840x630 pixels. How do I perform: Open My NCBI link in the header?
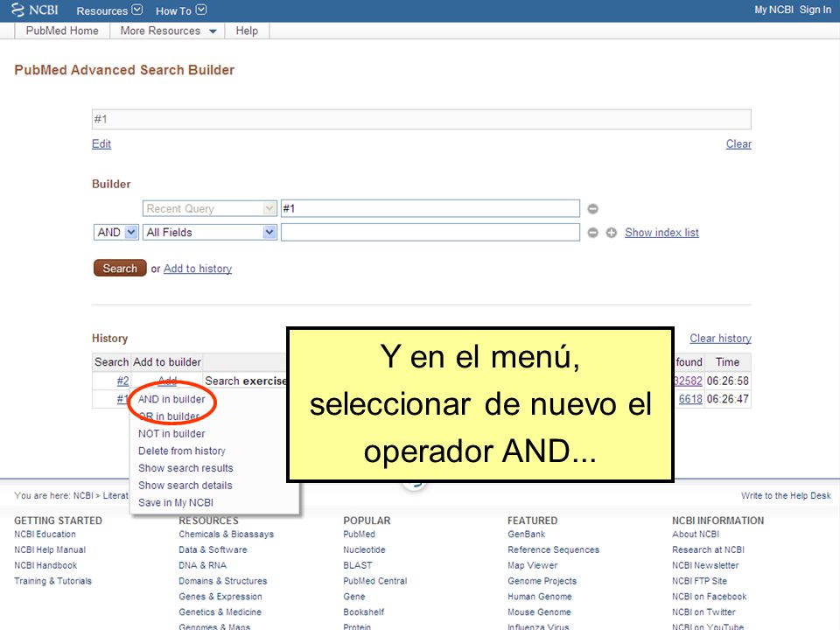[773, 10]
